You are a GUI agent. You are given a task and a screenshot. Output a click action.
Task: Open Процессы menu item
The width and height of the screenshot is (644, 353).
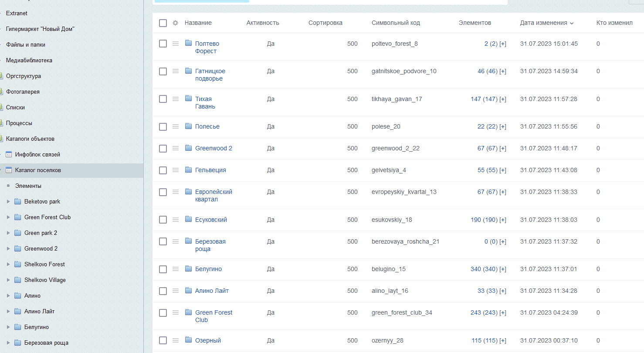click(x=19, y=123)
